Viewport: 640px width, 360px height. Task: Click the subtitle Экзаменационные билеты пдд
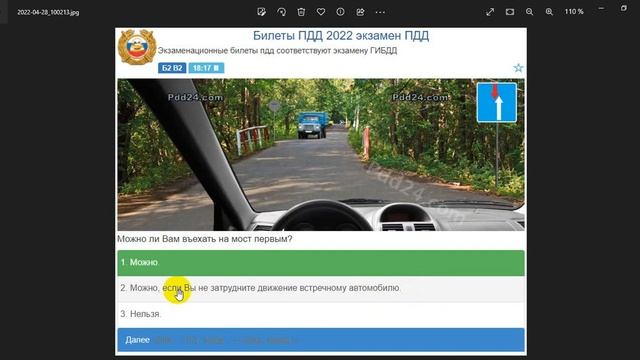pyautogui.click(x=278, y=51)
